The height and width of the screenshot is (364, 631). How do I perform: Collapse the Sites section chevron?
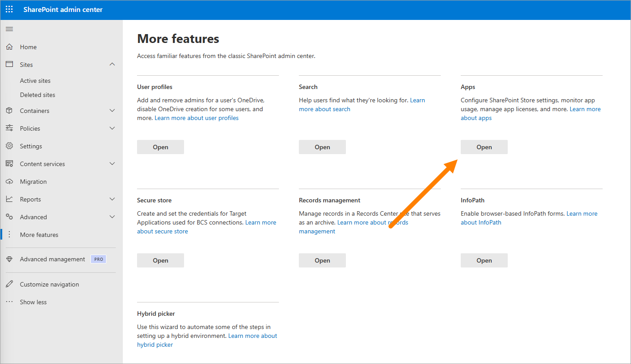point(112,65)
